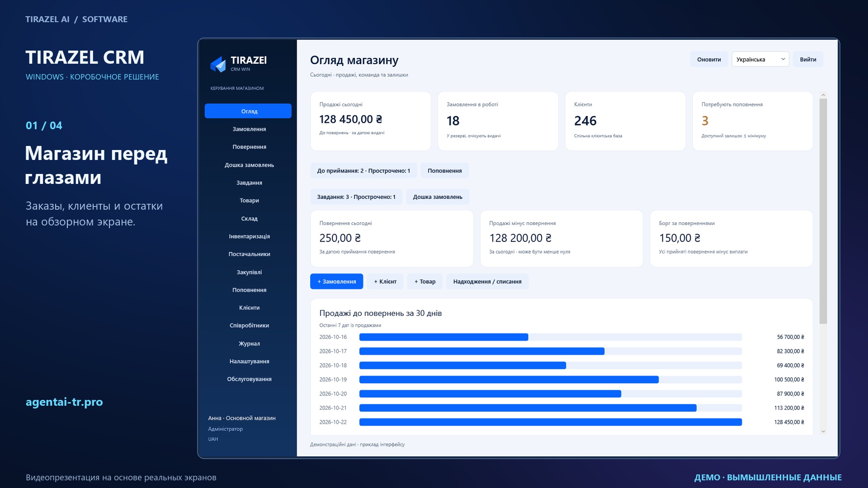Screen dimensions: 868x488
Task: Open the Українська language dropdown
Action: coord(760,59)
